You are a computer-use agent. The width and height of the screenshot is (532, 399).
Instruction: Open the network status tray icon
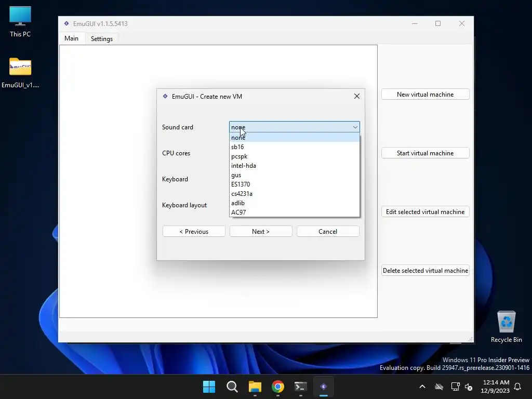tap(455, 387)
